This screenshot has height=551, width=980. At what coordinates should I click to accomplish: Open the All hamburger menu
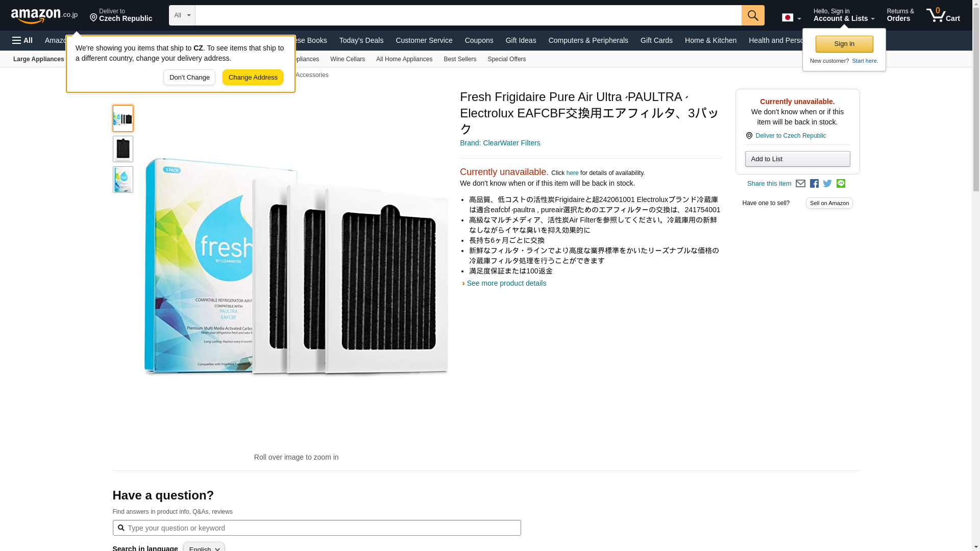coord(22,40)
